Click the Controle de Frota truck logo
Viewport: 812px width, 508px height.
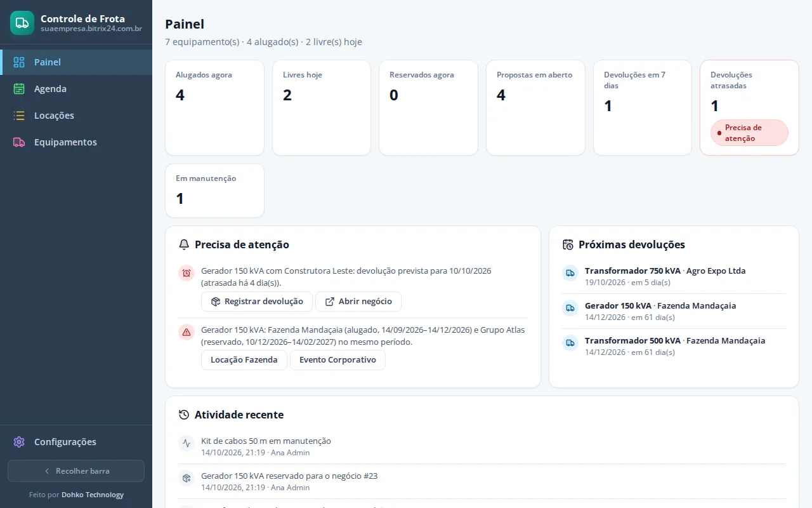(x=22, y=23)
